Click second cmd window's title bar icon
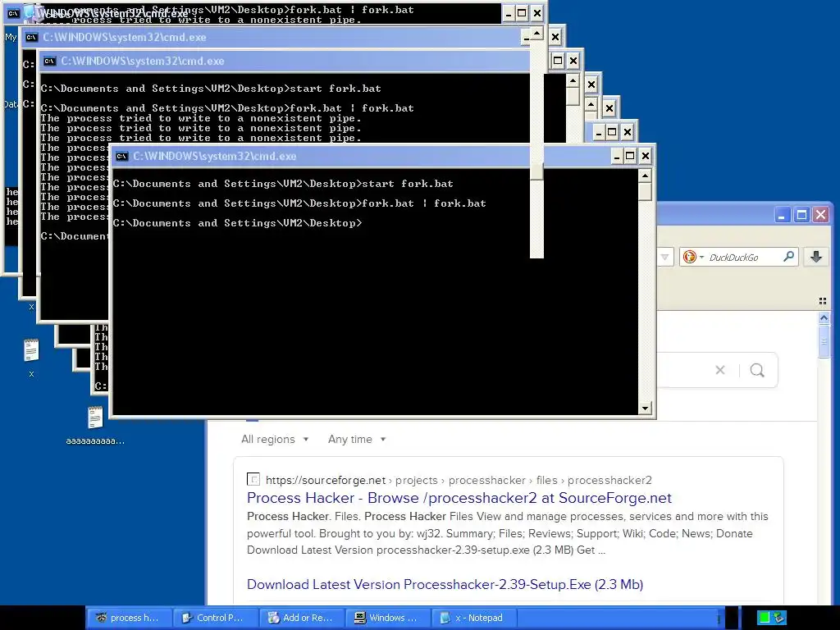 click(32, 38)
